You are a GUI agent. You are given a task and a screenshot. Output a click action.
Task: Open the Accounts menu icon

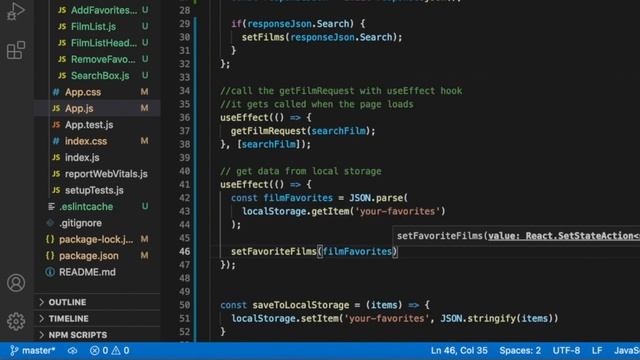[16, 283]
